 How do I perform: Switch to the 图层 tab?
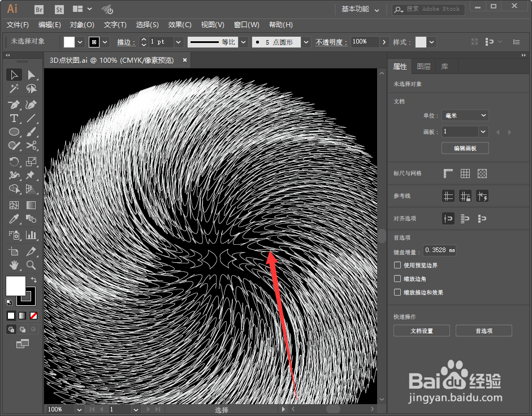[x=423, y=67]
